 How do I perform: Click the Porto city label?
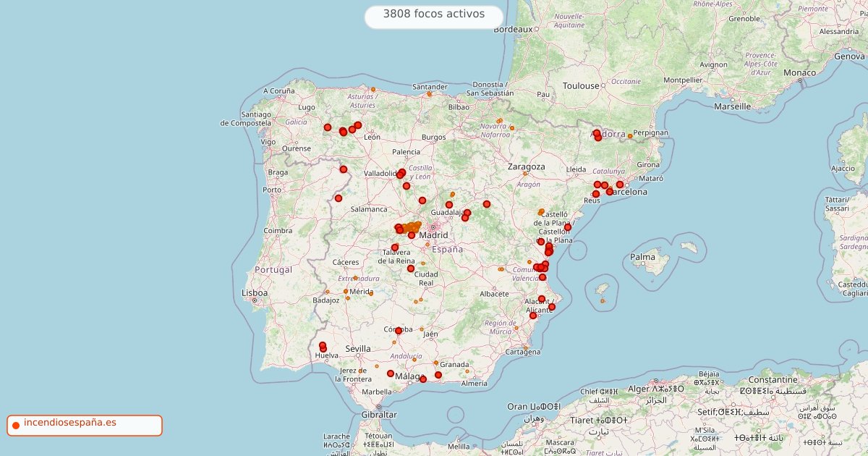[272, 190]
